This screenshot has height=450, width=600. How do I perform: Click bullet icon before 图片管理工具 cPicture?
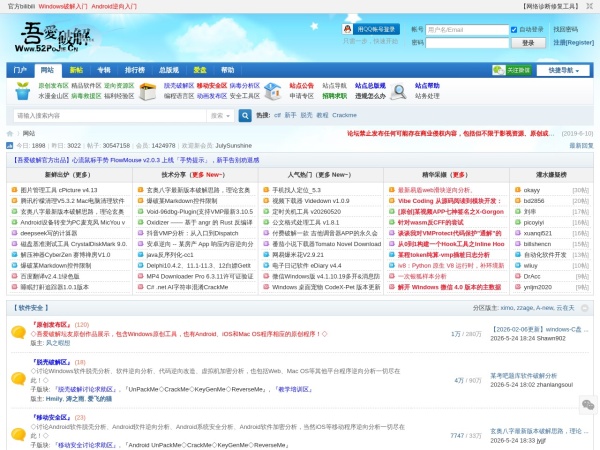pyautogui.click(x=15, y=190)
